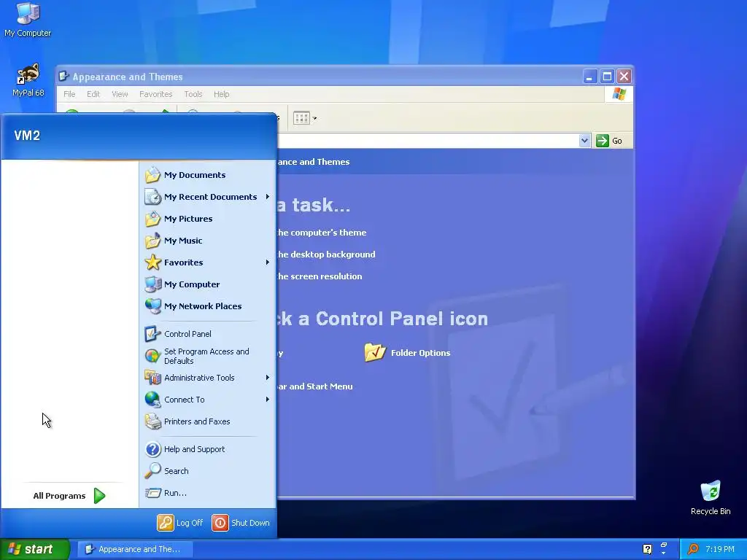Open My Pictures folder icon
The image size is (747, 560).
click(x=153, y=219)
